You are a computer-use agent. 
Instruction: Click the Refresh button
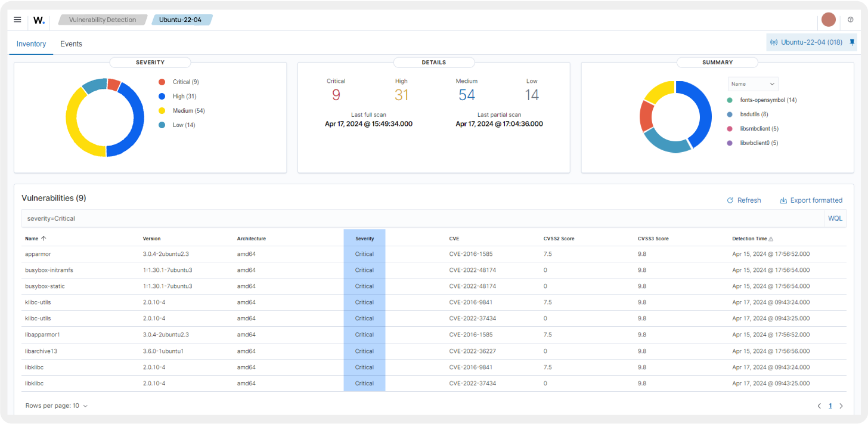click(x=743, y=200)
